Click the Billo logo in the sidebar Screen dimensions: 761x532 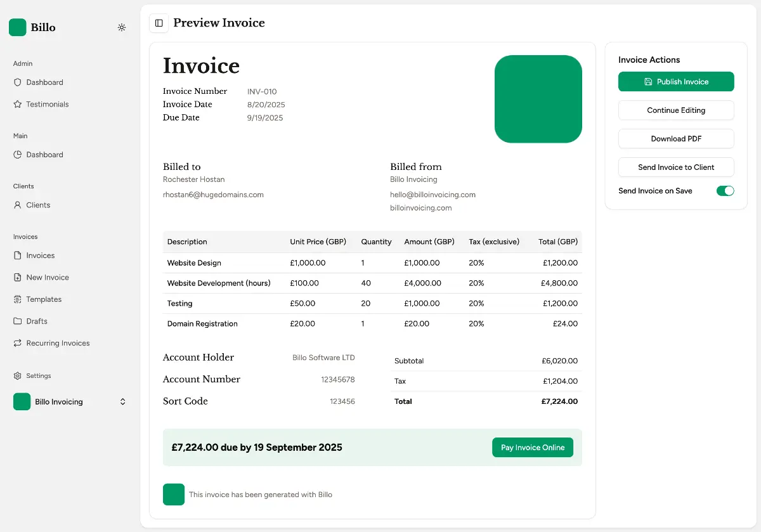click(x=18, y=27)
